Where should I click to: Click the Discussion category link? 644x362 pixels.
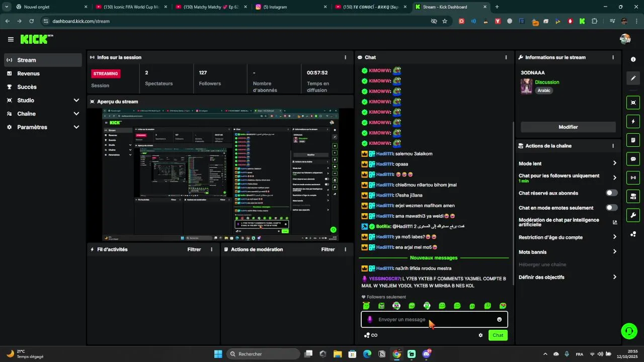point(547,82)
